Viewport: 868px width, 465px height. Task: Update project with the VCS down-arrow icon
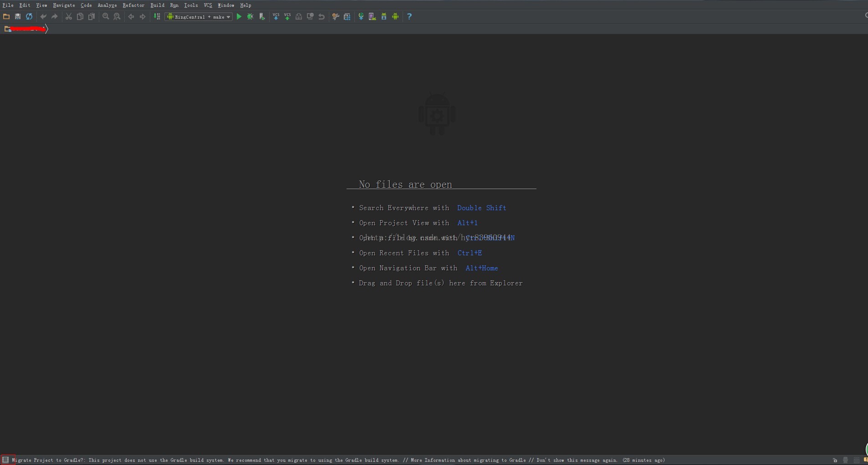(276, 16)
